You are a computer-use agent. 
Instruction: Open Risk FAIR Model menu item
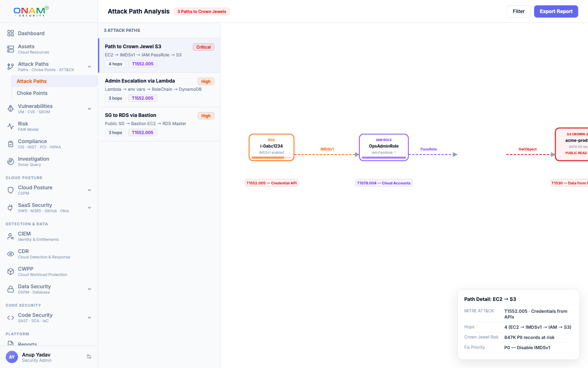49,126
